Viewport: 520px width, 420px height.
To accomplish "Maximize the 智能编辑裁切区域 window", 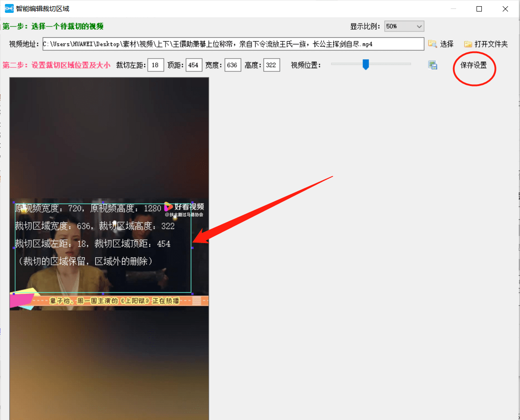I will 479,9.
